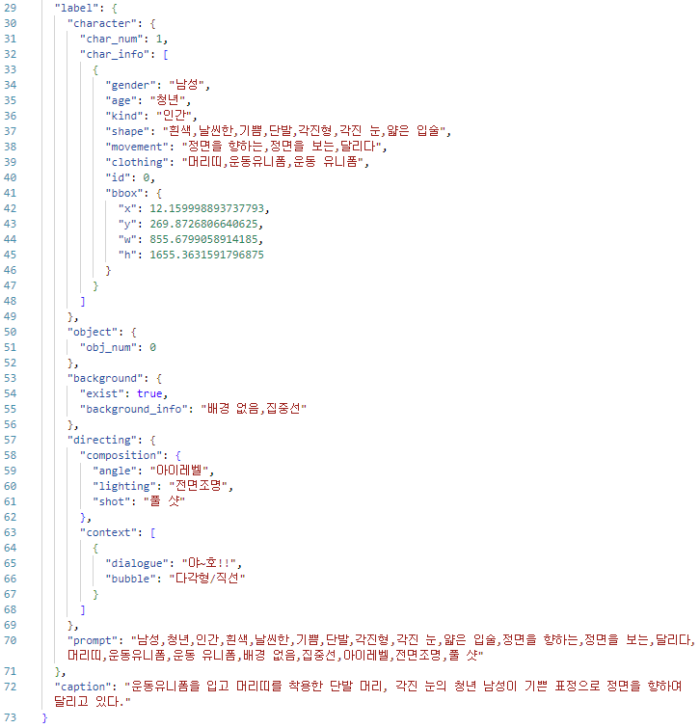This screenshot has width=700, height=728.
Task: Click the bubble value "다각형/직선"
Action: 207,578
